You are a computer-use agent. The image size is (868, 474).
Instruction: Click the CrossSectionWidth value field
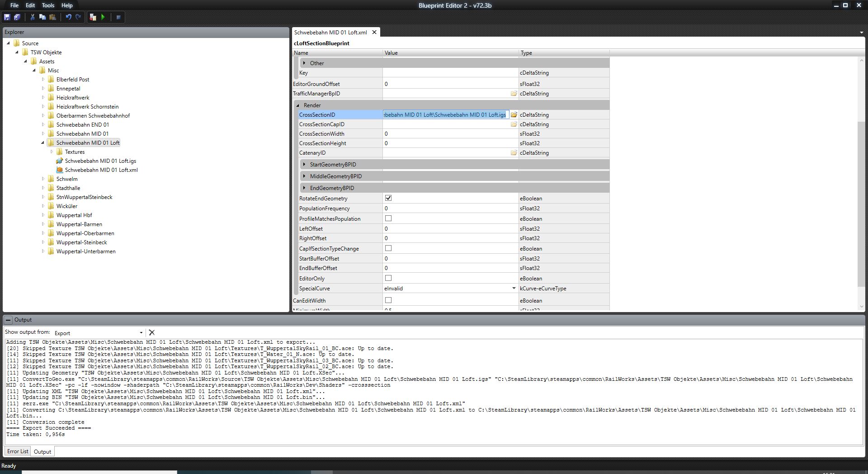click(x=450, y=134)
